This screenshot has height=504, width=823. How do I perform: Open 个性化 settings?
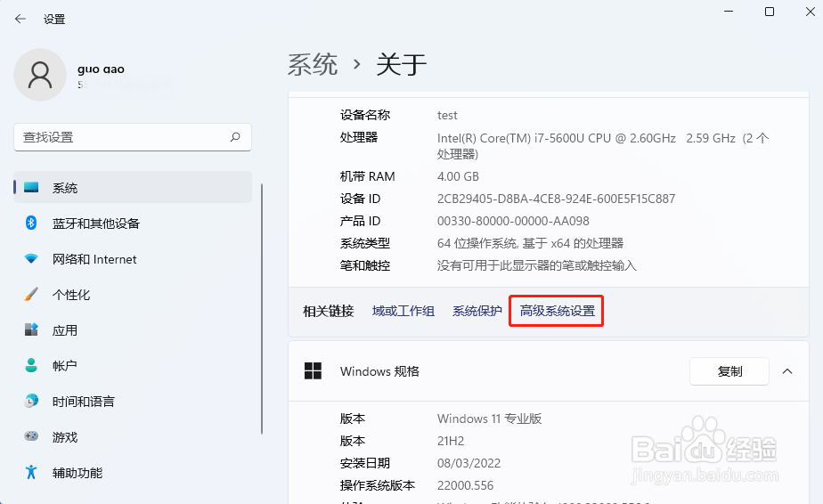133,295
